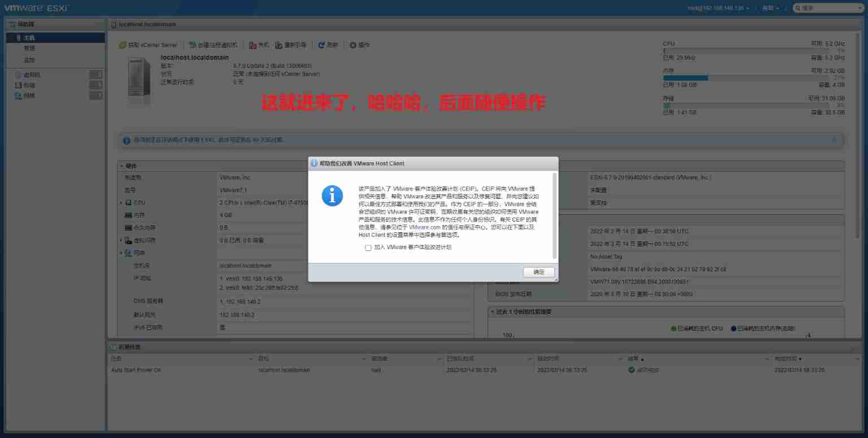Toggle the 已消耗的主机 CPU legend entry
Image resolution: width=868 pixels, height=438 pixels.
tap(697, 328)
